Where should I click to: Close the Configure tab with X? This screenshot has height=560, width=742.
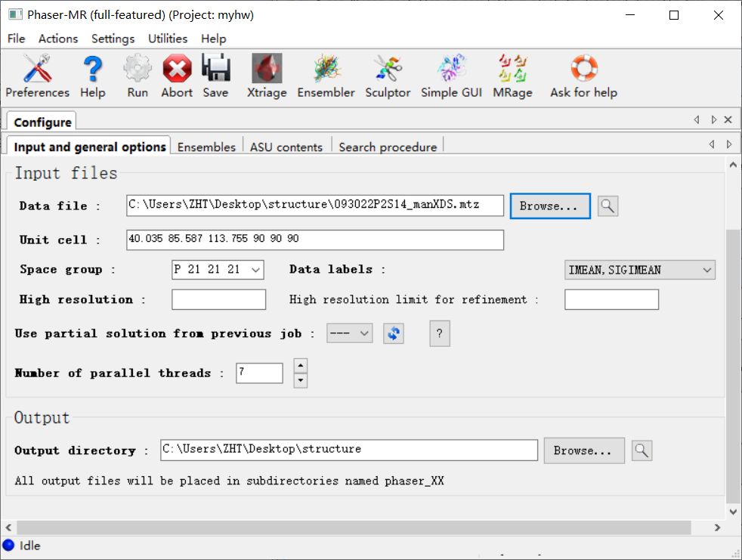[728, 119]
